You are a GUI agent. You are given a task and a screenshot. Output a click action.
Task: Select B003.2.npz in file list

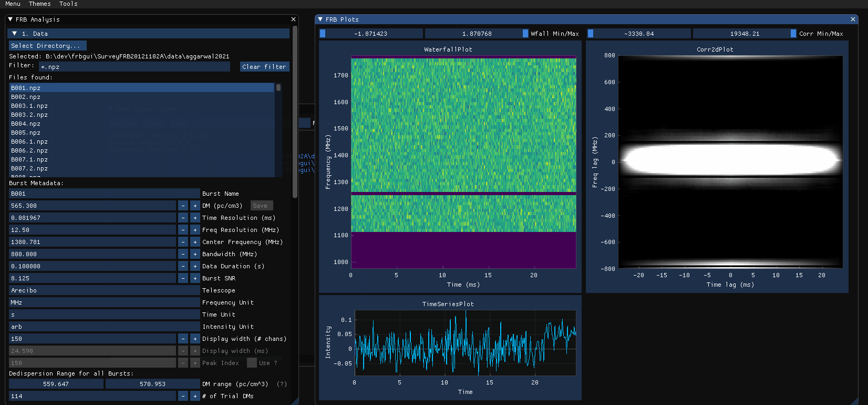click(x=142, y=115)
